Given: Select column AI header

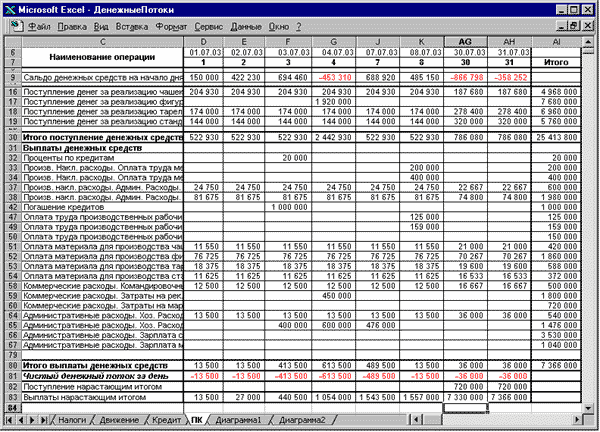Looking at the screenshot, I should (556, 42).
